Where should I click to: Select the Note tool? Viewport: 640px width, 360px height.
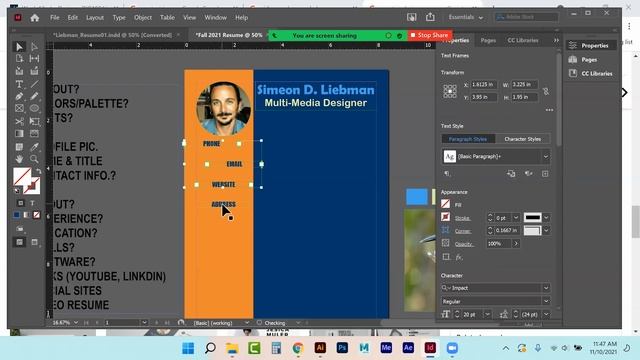coord(19,147)
